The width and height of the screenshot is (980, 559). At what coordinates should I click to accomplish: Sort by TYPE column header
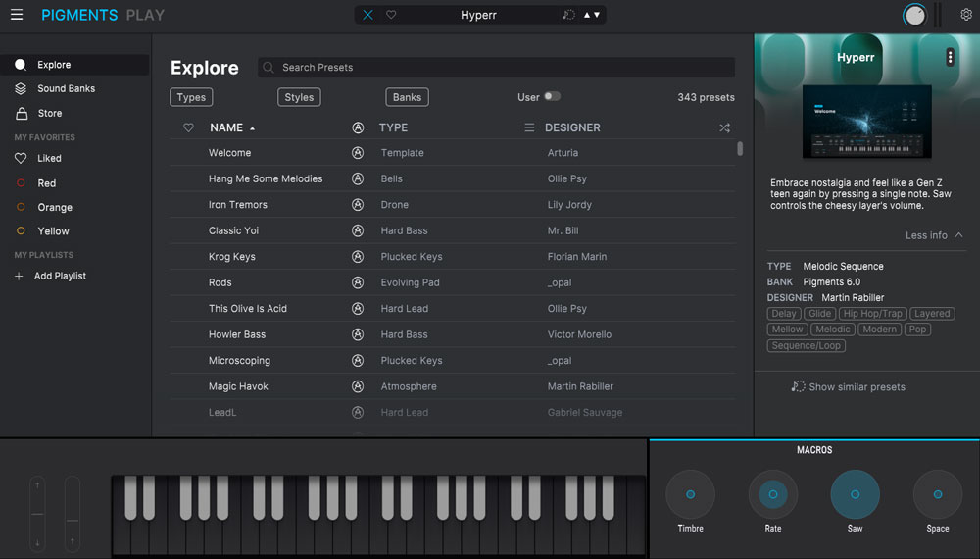[x=393, y=127]
